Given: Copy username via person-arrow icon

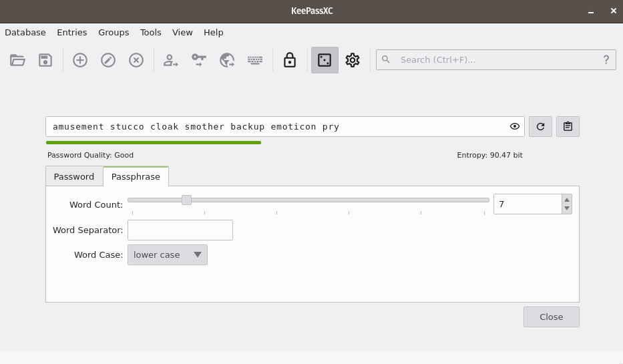Looking at the screenshot, I should (x=170, y=60).
